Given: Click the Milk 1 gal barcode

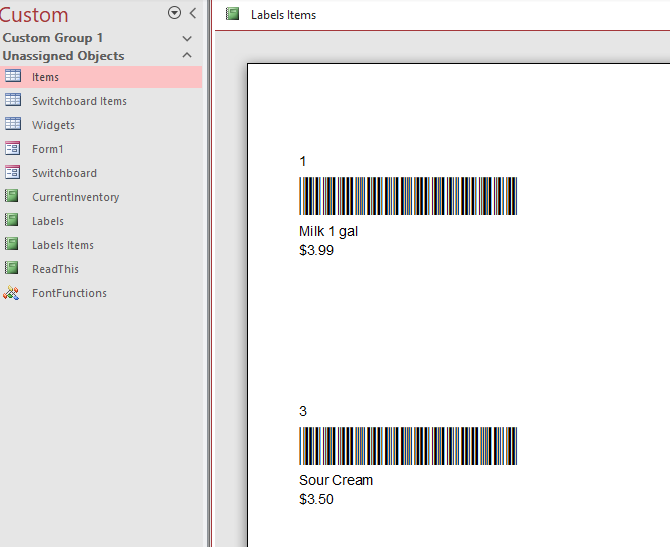Looking at the screenshot, I should click(x=408, y=196).
